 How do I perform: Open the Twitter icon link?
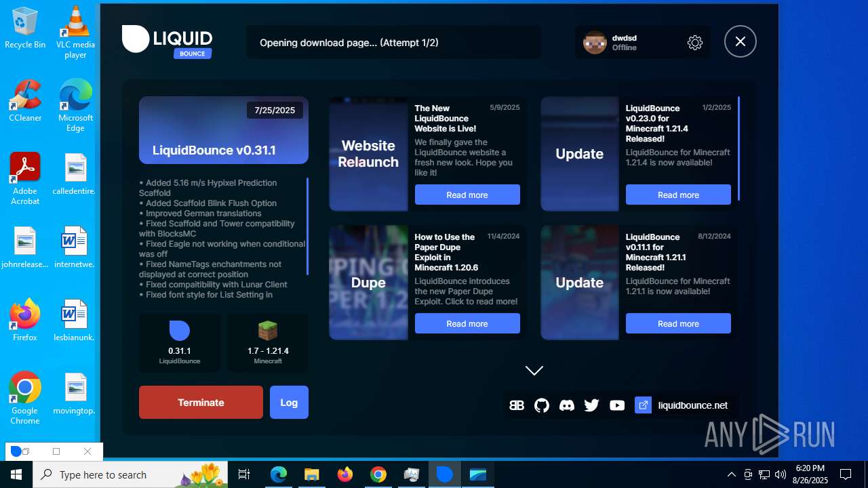point(592,405)
